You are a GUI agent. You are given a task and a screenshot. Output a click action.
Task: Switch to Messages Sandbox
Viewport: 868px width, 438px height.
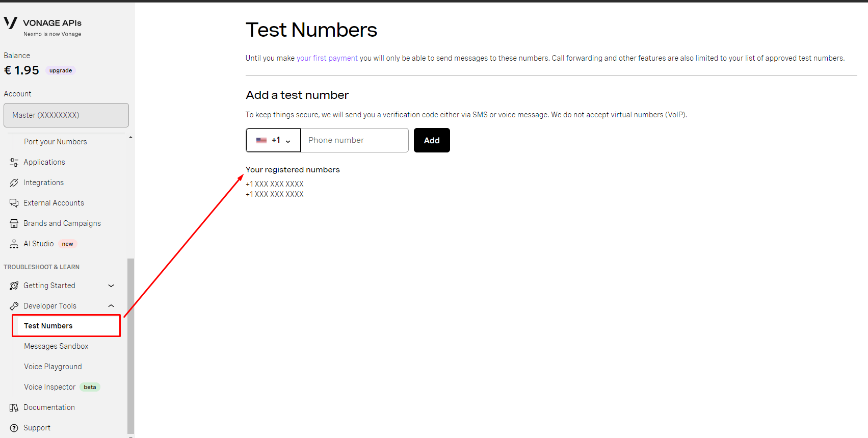point(56,346)
